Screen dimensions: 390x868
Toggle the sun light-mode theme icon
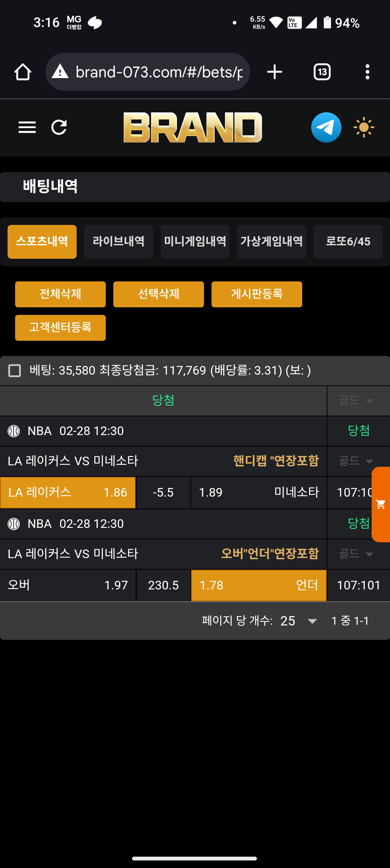click(364, 127)
